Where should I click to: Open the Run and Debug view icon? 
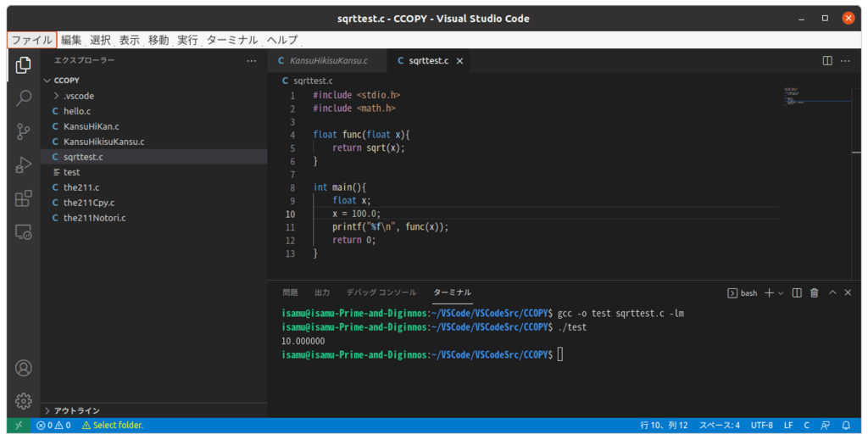pos(23,165)
